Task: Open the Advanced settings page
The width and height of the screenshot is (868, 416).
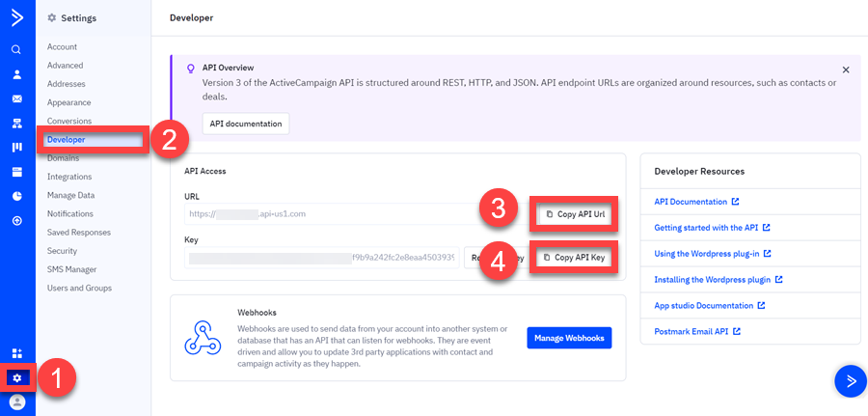Action: pyautogui.click(x=65, y=66)
